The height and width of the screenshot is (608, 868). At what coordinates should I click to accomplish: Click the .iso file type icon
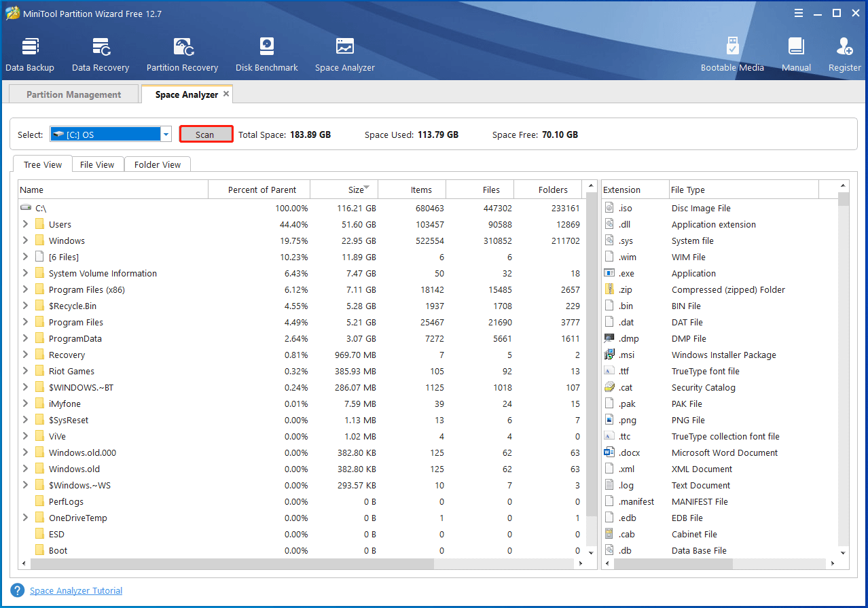pyautogui.click(x=609, y=208)
